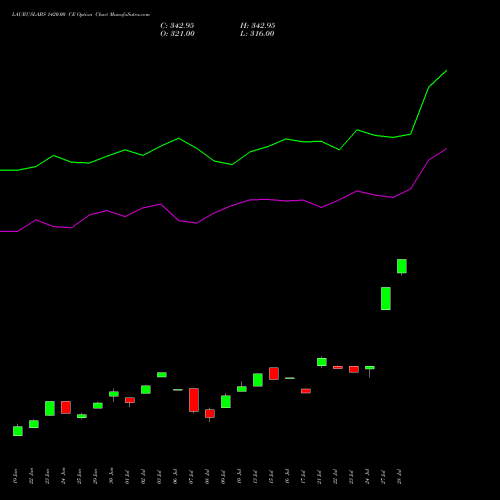Click the chart title text at the top

[x=81, y=15]
